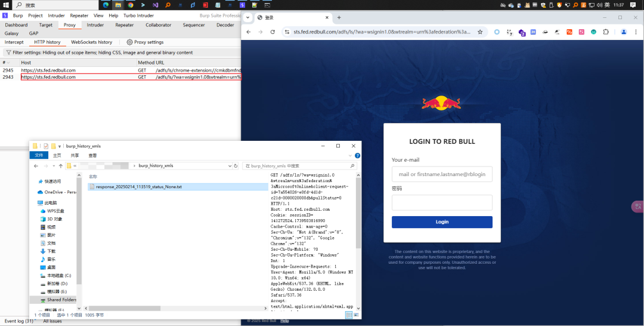The width and height of the screenshot is (644, 326).
Task: Click the taskbar search box
Action: click(55, 5)
